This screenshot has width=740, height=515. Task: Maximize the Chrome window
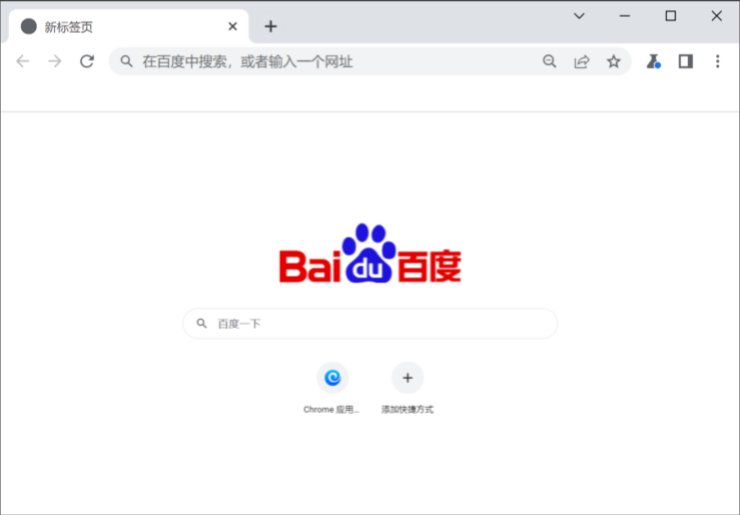671,16
